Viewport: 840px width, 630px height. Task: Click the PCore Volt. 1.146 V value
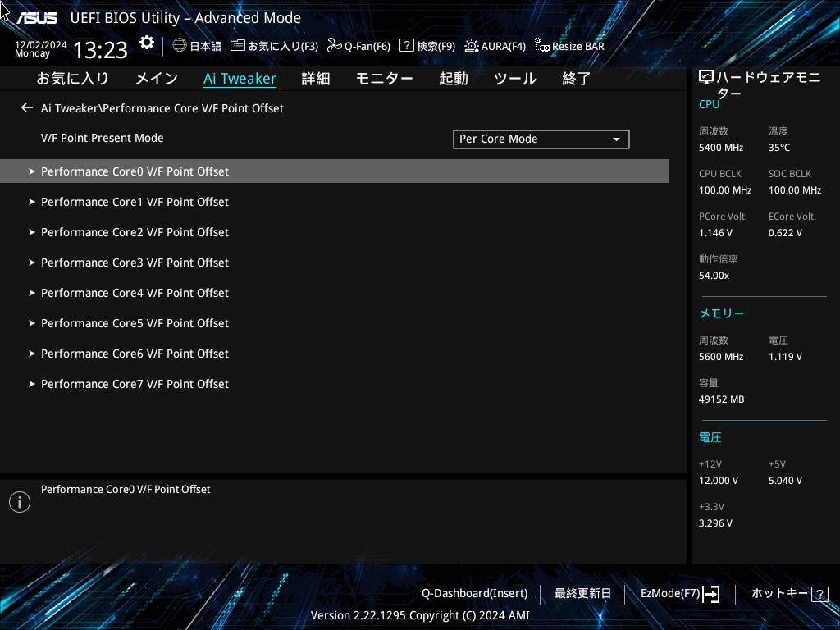pos(715,233)
